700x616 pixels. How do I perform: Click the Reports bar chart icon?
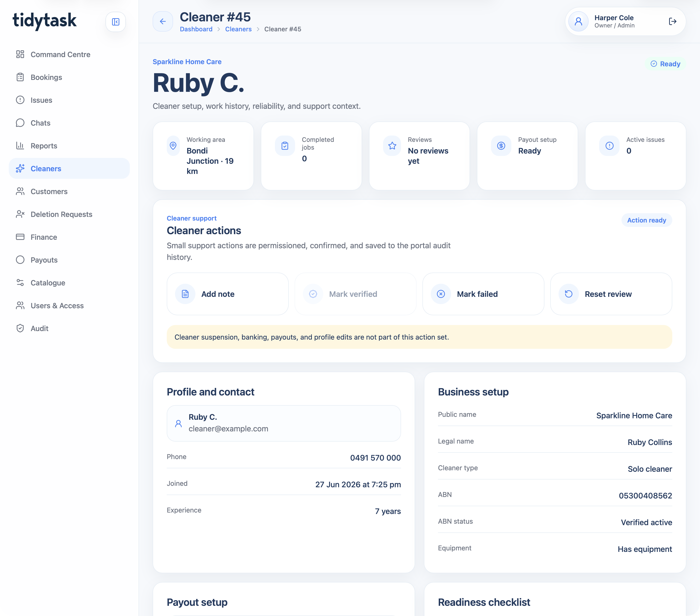coord(20,146)
